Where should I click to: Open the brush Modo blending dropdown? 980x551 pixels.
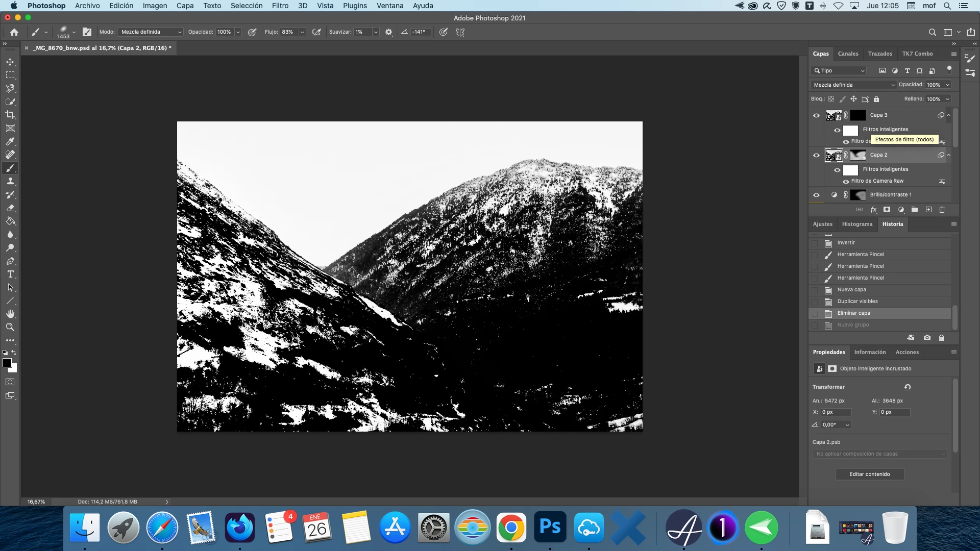(151, 32)
